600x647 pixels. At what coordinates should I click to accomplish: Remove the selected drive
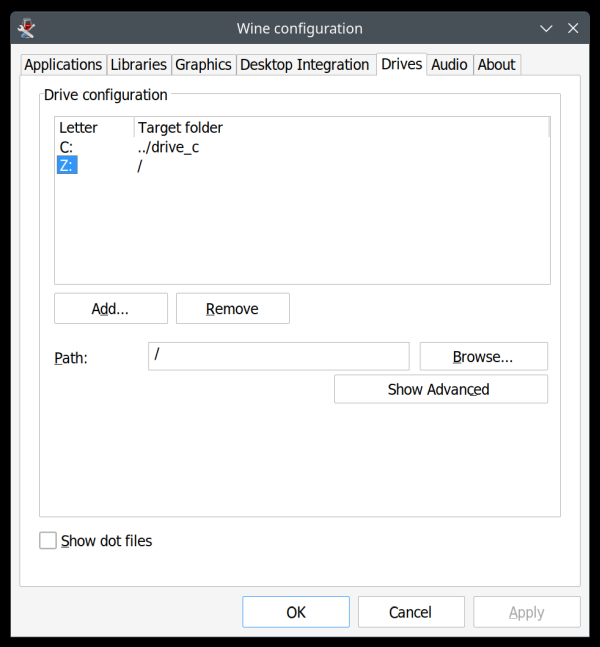[x=233, y=308]
